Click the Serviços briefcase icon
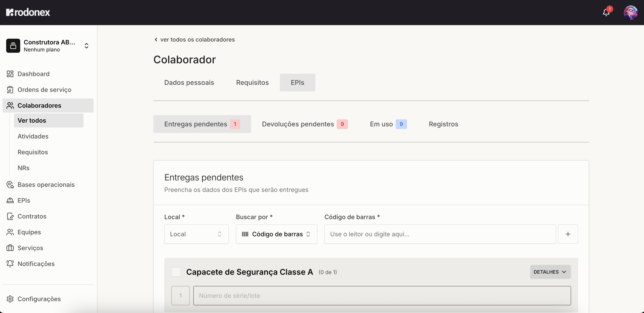Screen dimensions: 644x313 coord(10,248)
